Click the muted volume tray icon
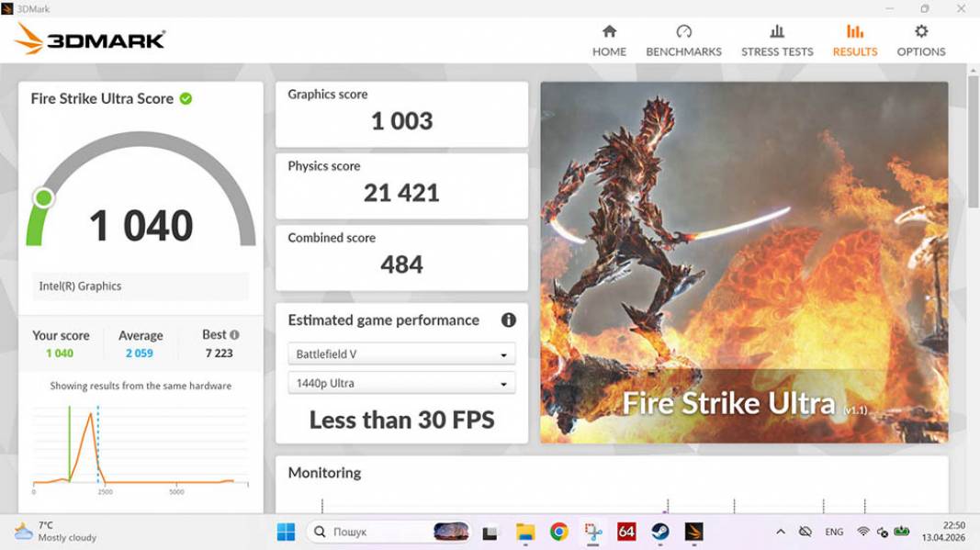This screenshot has width=980, height=550. [883, 532]
